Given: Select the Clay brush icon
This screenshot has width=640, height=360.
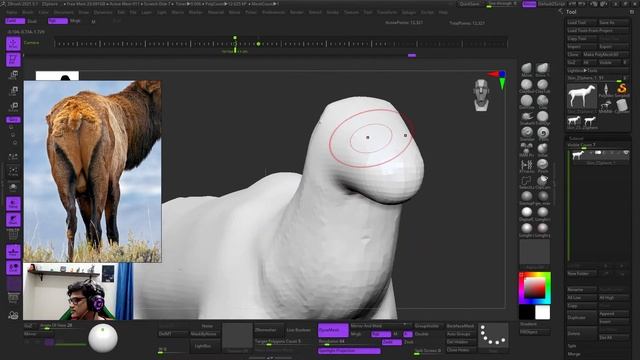Looking at the screenshot, I should [542, 101].
